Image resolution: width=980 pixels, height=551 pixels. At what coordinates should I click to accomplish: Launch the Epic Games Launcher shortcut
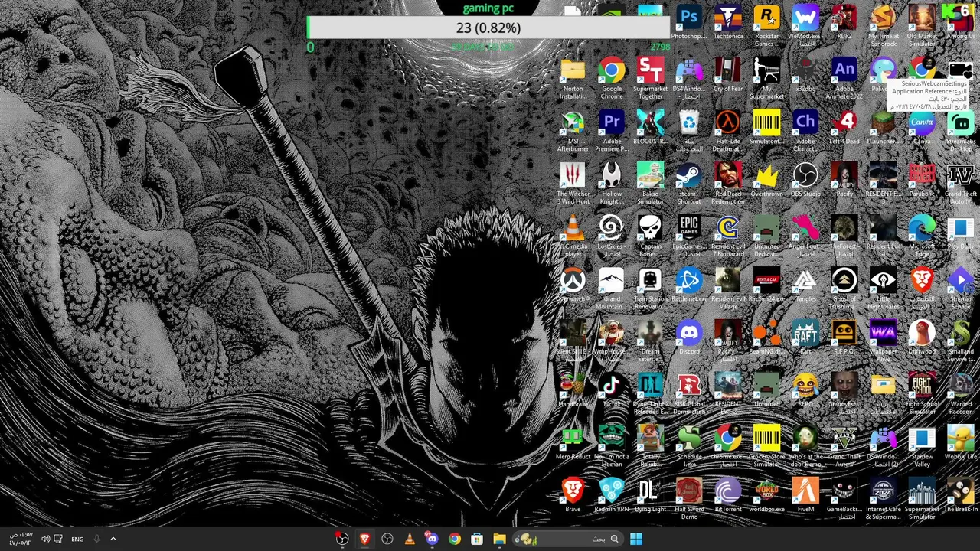click(689, 236)
